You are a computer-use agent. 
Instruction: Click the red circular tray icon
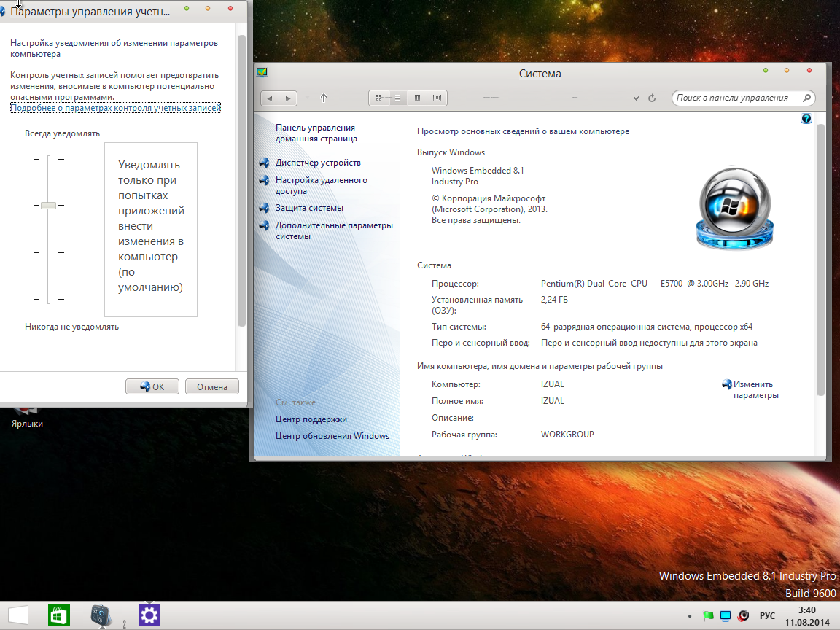[743, 616]
